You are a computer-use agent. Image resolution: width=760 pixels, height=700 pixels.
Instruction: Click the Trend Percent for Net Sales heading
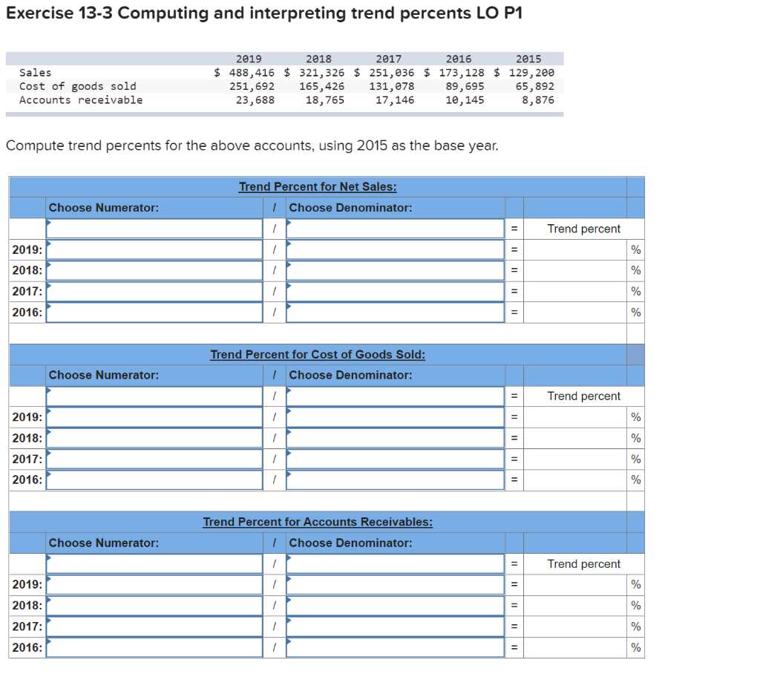(x=318, y=186)
